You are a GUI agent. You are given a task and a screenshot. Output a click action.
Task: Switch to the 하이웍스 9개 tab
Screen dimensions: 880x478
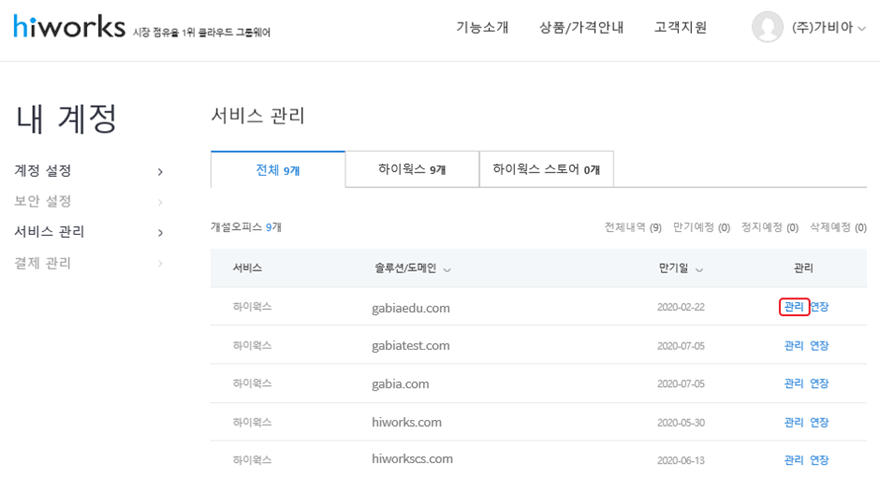click(412, 170)
